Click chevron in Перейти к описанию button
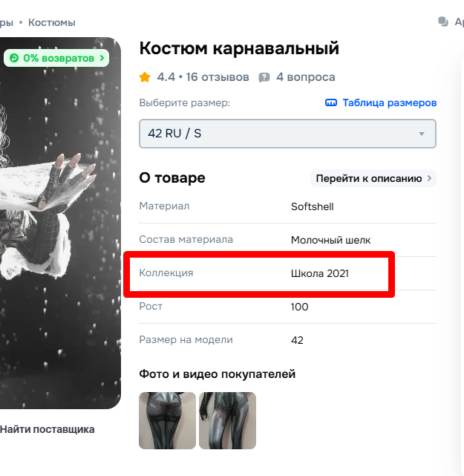 tap(429, 178)
